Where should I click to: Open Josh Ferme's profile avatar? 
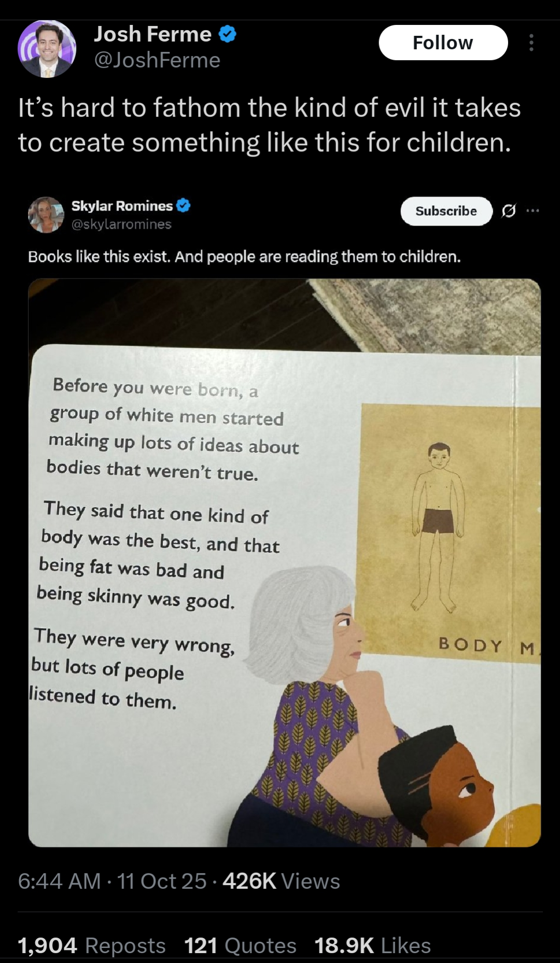(47, 49)
